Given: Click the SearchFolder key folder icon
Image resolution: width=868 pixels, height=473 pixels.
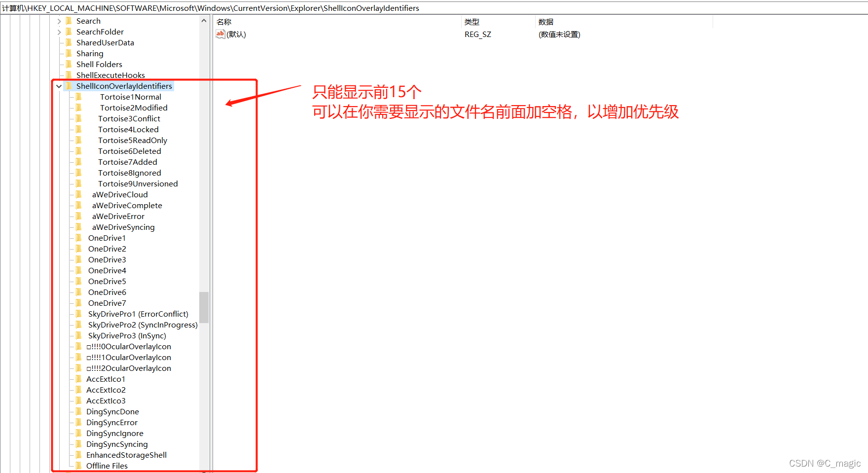Looking at the screenshot, I should pyautogui.click(x=69, y=32).
